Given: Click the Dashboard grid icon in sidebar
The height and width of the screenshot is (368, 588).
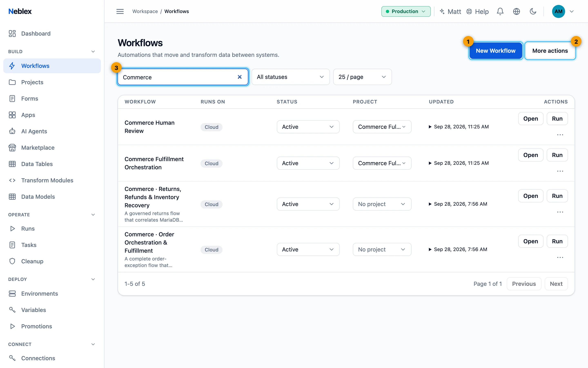Looking at the screenshot, I should [12, 34].
